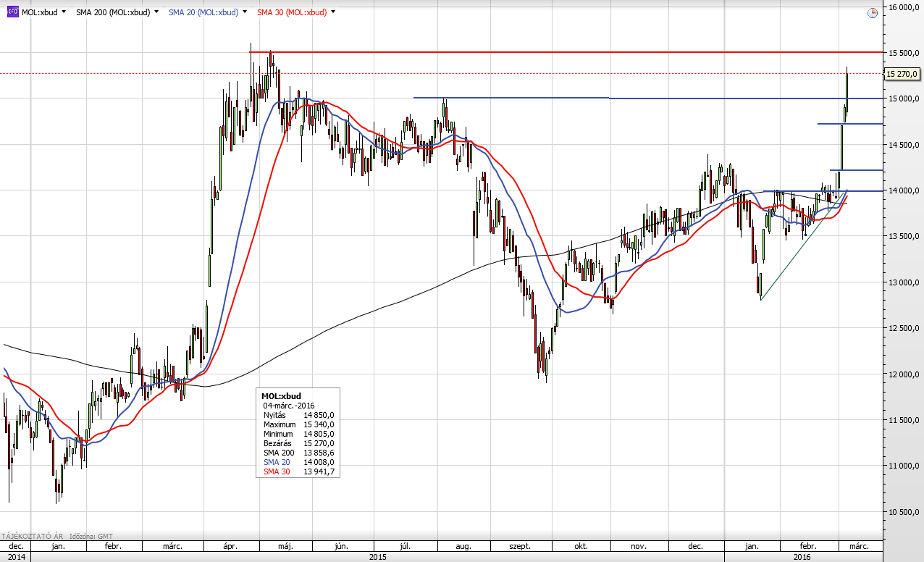Click the 12 000,0 price axis label
The height and width of the screenshot is (562, 924).
tap(904, 374)
